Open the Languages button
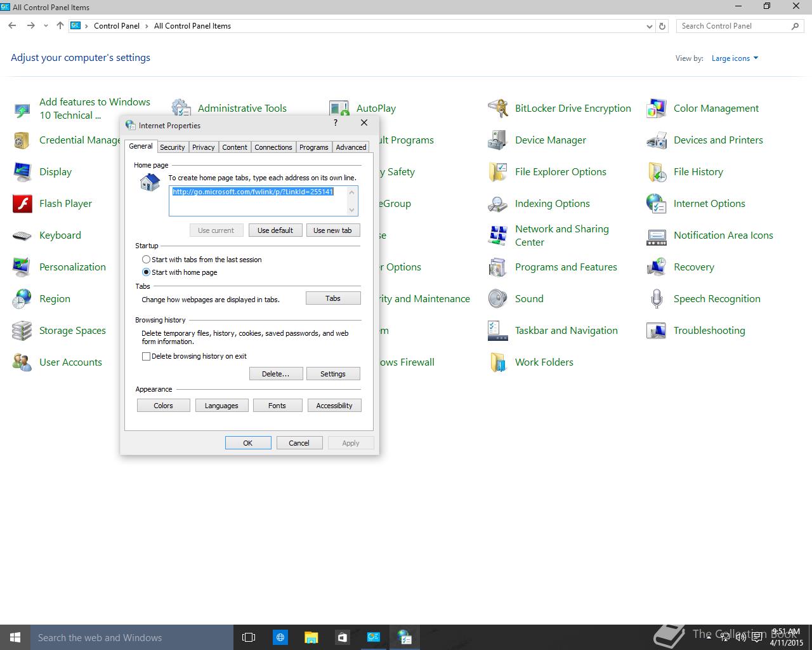 coord(221,406)
